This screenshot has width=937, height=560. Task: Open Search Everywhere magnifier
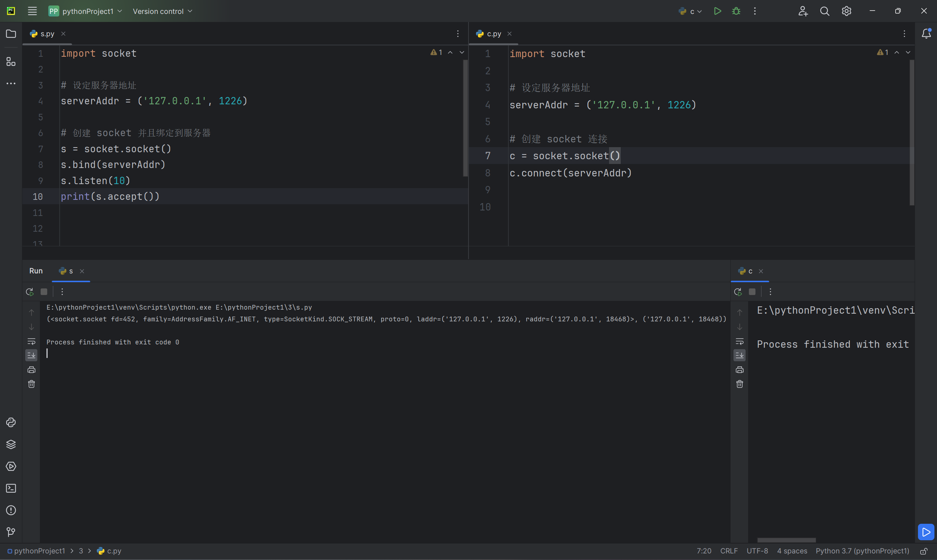(825, 11)
